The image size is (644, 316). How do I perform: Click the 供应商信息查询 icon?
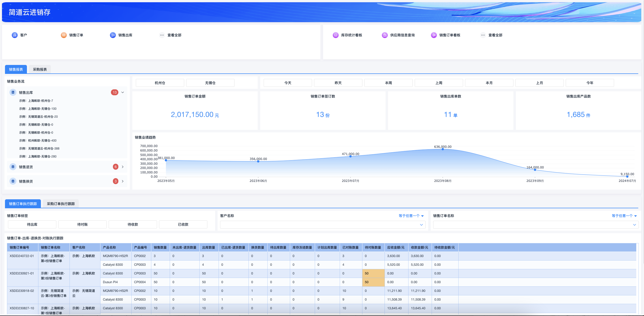point(385,35)
